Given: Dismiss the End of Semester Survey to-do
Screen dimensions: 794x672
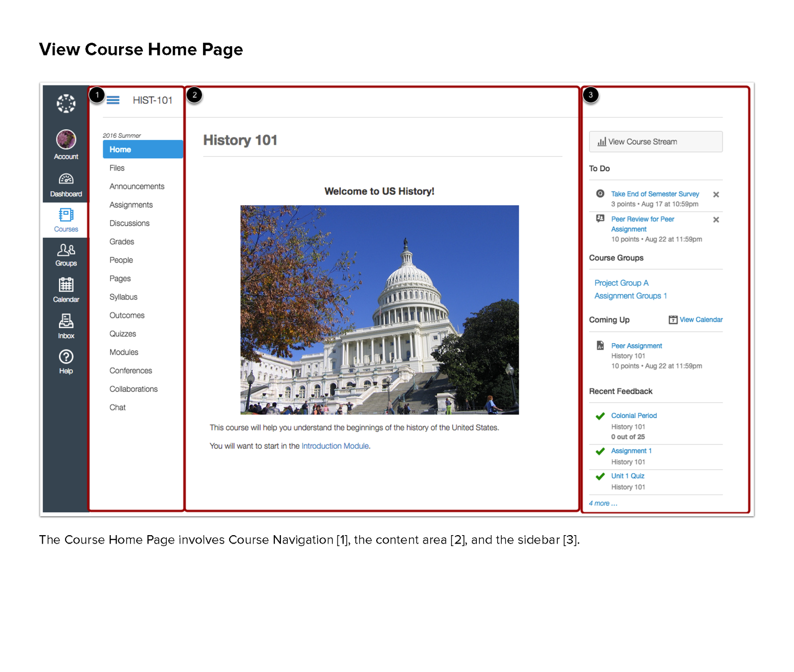Looking at the screenshot, I should [716, 194].
